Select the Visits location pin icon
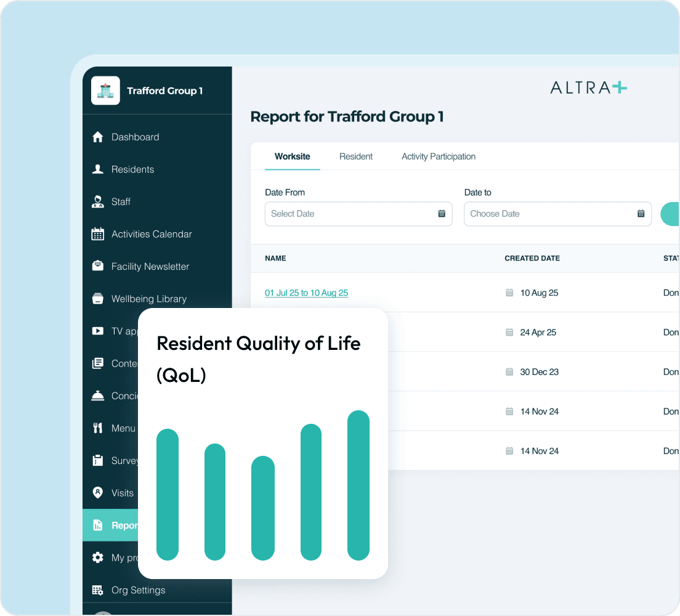 tap(99, 493)
